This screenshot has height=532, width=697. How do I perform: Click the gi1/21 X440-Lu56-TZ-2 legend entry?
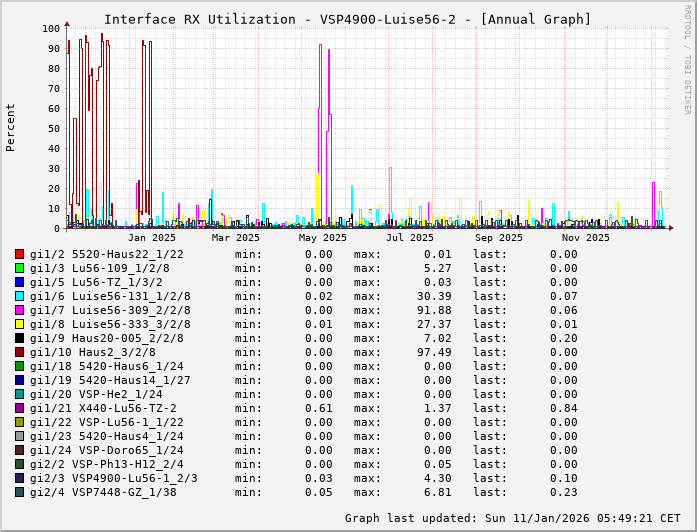pyautogui.click(x=103, y=408)
